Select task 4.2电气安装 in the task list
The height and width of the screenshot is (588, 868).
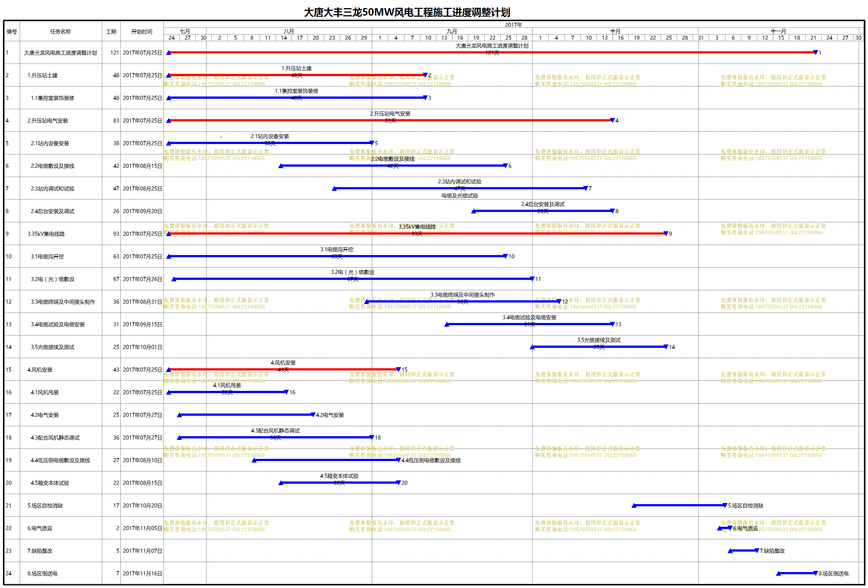[45, 415]
